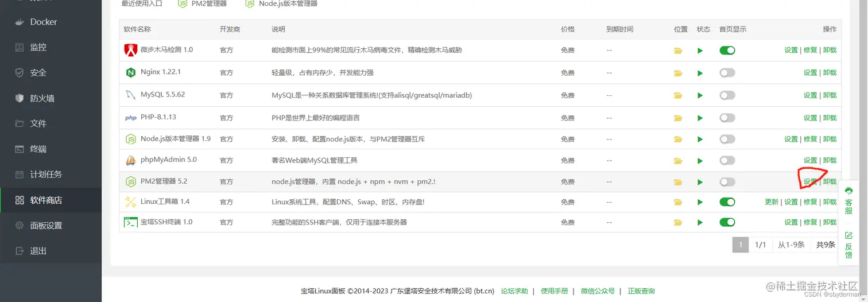Image resolution: width=868 pixels, height=302 pixels.
Task: Enable homepage display for MySQL
Action: pos(727,95)
